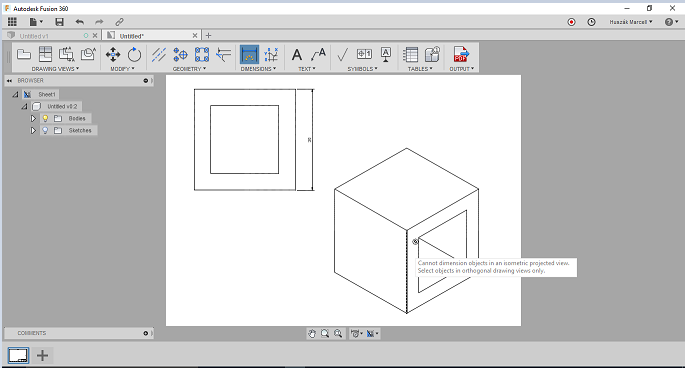Select Sheet1 in the browser
The height and width of the screenshot is (368, 685).
(47, 94)
